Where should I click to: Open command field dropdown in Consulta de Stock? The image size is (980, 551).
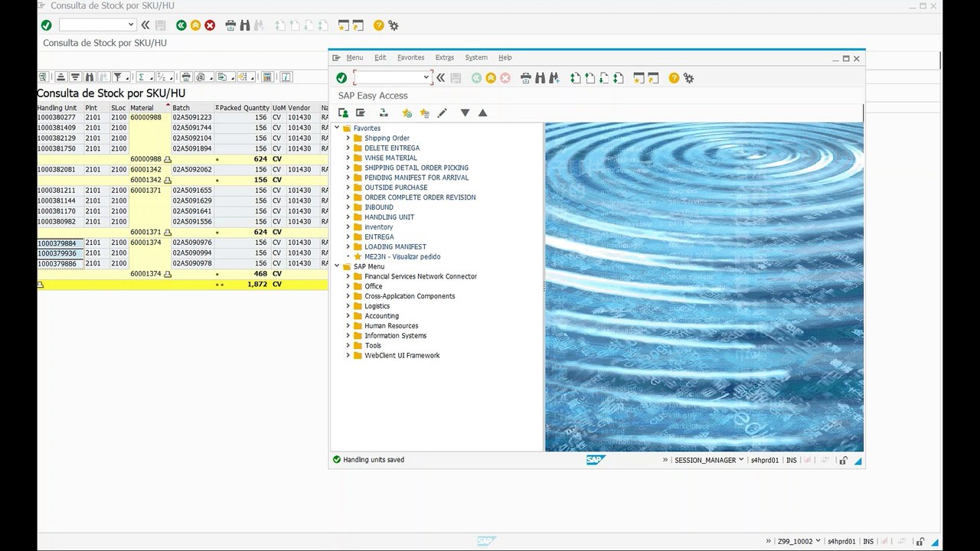pos(132,25)
